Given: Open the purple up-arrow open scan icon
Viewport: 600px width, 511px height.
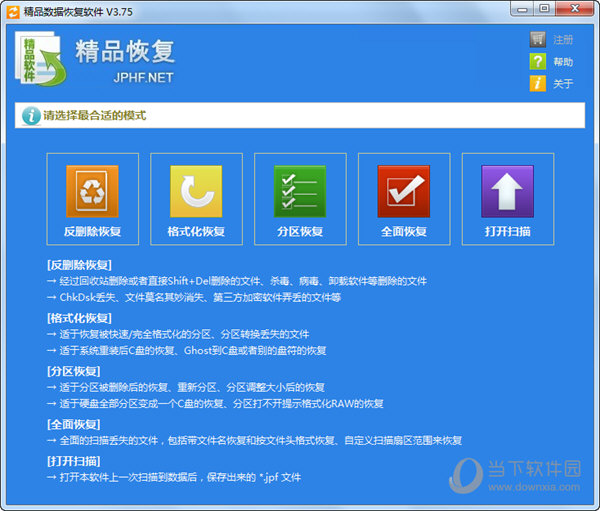Looking at the screenshot, I should [x=507, y=191].
